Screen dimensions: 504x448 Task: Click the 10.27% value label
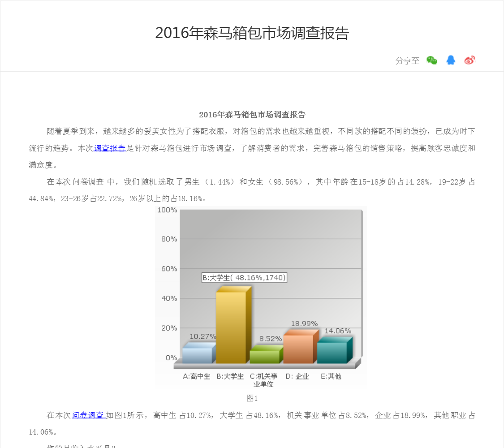203,336
